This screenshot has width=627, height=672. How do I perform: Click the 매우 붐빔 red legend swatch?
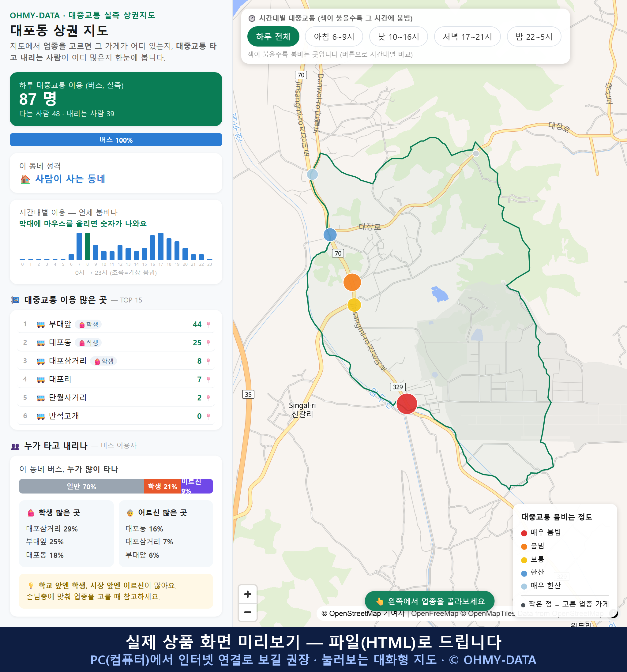[x=524, y=533]
